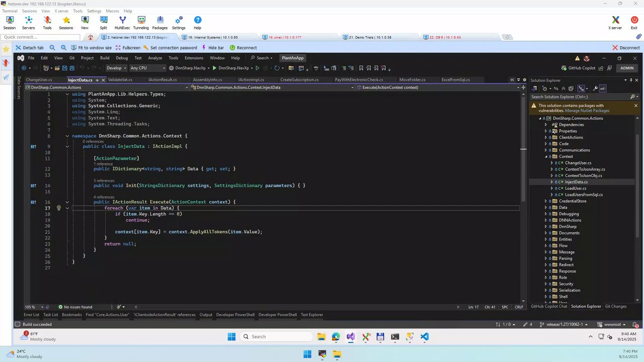This screenshot has width=644, height=362.
Task: Toggle Fit to window size
Action: [91, 48]
